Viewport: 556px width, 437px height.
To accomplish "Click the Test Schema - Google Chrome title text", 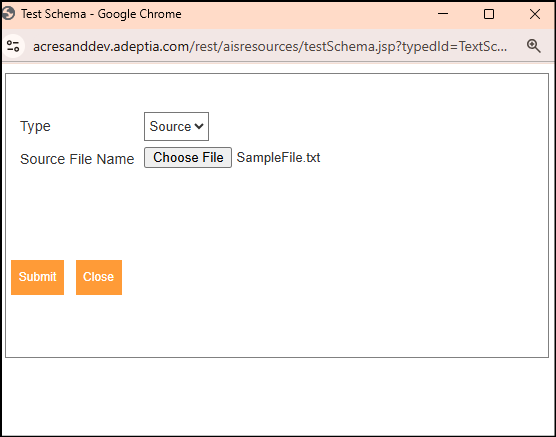I will point(101,14).
